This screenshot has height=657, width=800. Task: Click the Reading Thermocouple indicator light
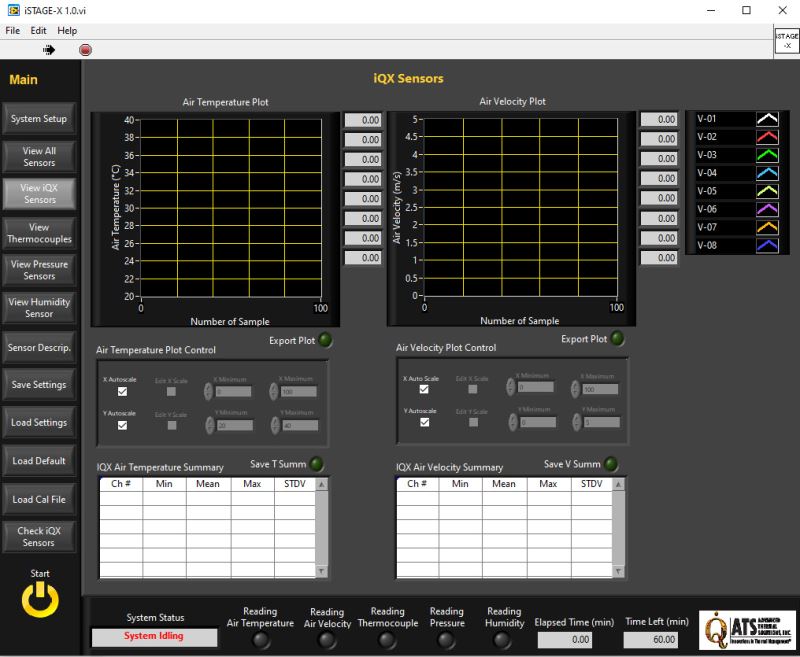pyautogui.click(x=387, y=640)
